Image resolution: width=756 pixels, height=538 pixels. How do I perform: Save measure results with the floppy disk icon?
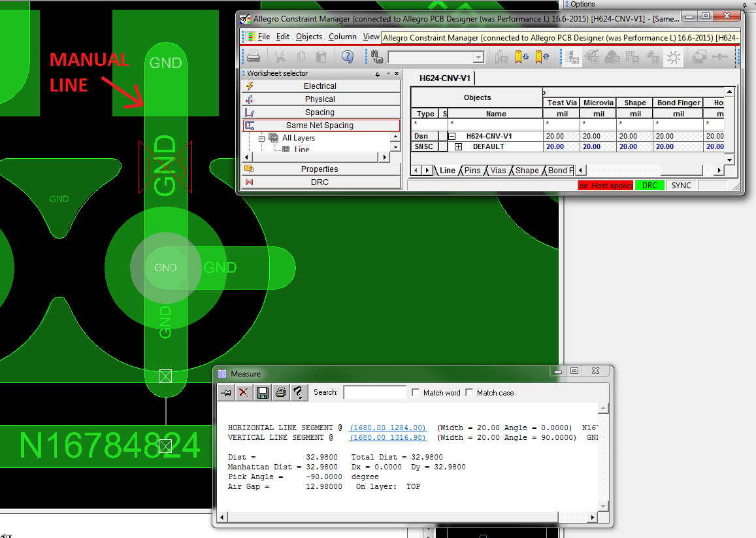coord(263,392)
